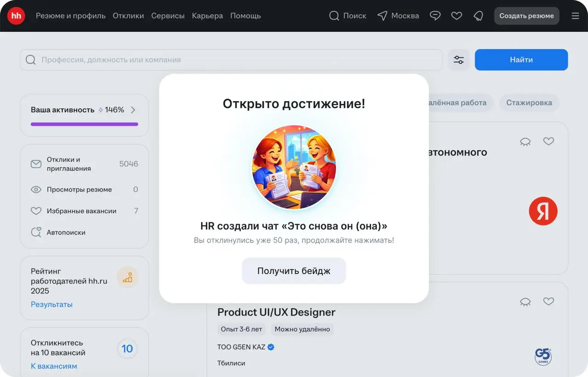Select the Удалённая работа filter chip
Image resolution: width=588 pixels, height=377 pixels.
coord(461,103)
